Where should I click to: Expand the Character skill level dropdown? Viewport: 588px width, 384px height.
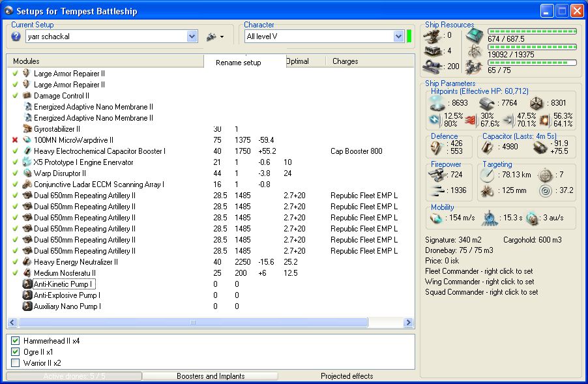point(399,37)
